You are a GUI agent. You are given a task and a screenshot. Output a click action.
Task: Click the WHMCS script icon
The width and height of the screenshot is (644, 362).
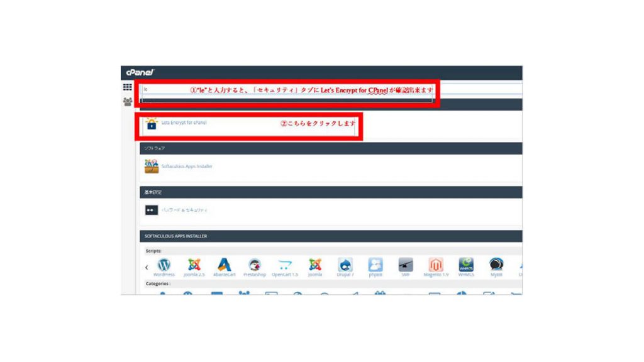click(466, 265)
